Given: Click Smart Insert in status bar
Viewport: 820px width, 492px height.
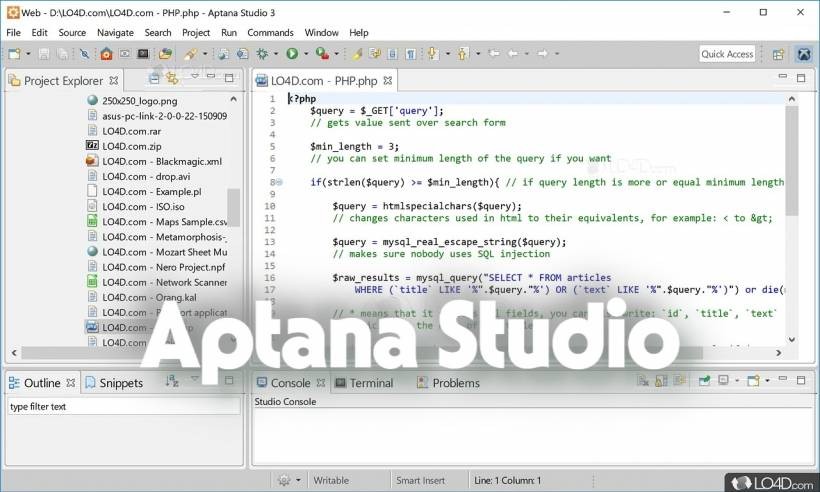Looking at the screenshot, I should click(420, 480).
